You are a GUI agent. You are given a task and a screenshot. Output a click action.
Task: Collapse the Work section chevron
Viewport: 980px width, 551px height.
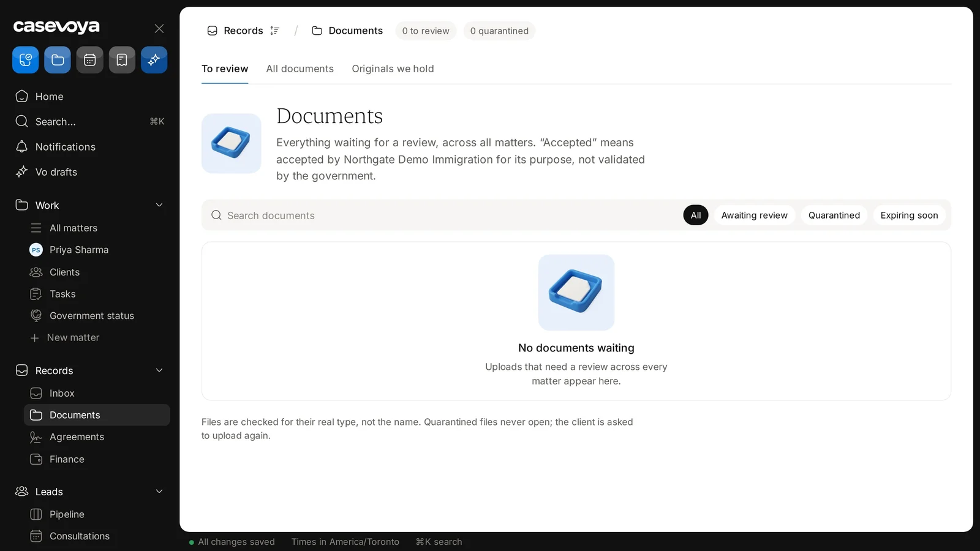[159, 205]
